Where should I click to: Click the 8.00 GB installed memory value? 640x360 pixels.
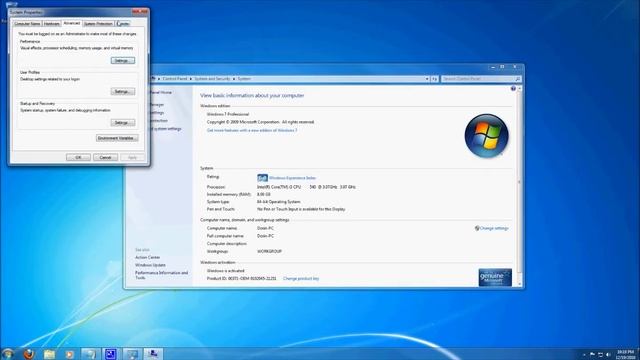[264, 194]
